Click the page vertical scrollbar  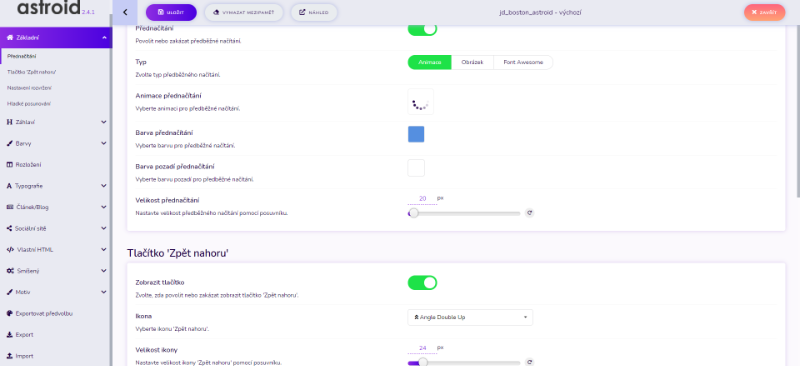[x=797, y=112]
